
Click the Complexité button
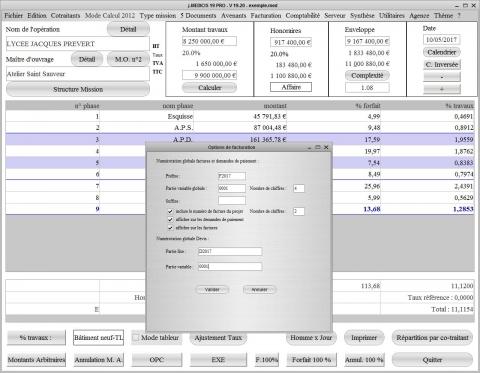pos(367,75)
